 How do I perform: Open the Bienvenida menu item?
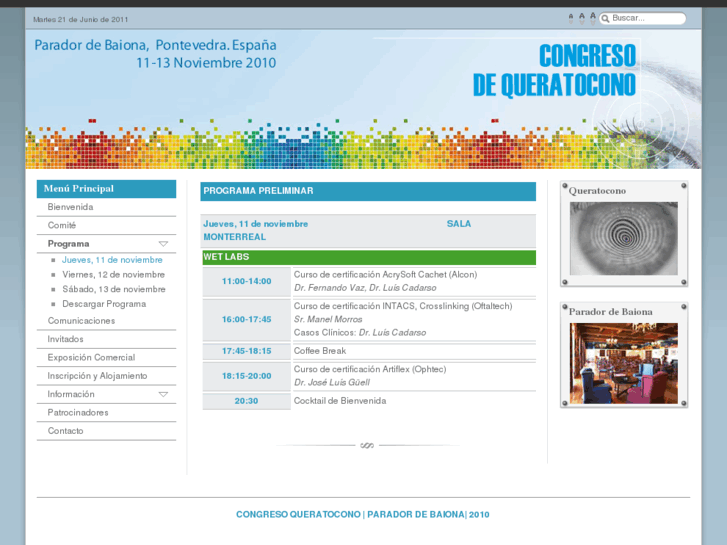pyautogui.click(x=70, y=207)
